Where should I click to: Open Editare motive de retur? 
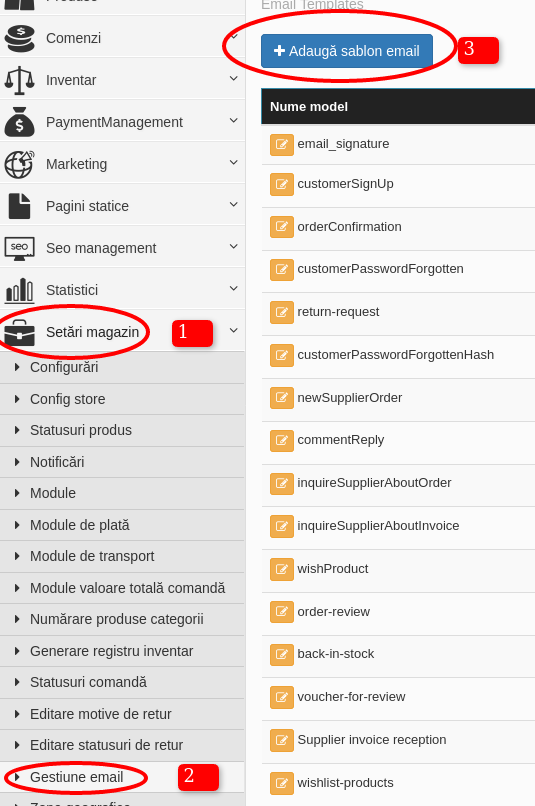click(x=122, y=714)
